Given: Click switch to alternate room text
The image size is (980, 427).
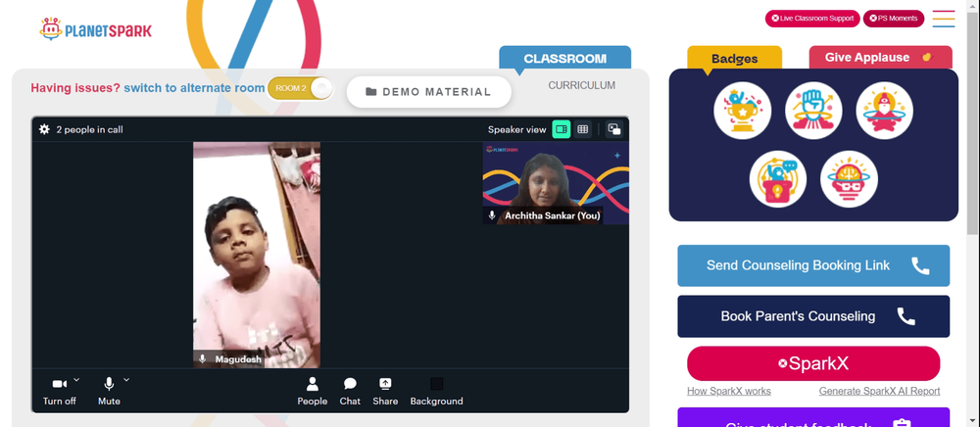Looking at the screenshot, I should [x=194, y=88].
